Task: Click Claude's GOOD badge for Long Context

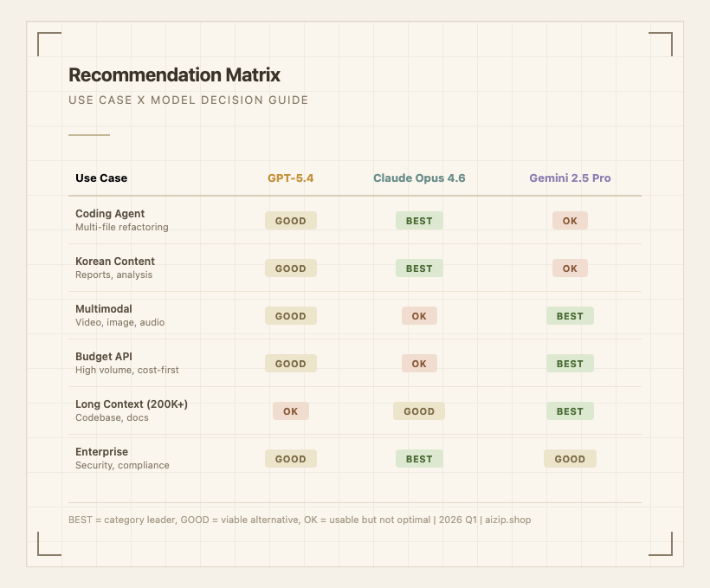Action: point(419,411)
